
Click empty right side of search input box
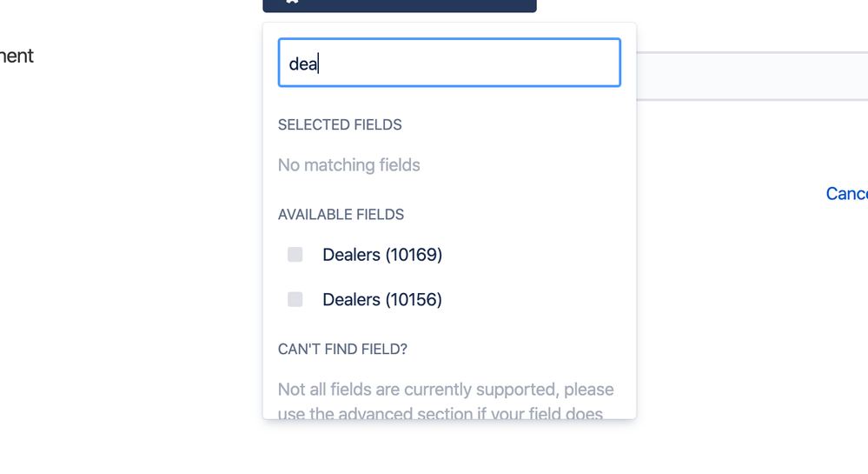click(x=498, y=63)
